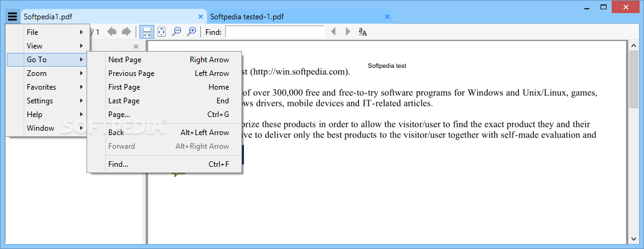Open the Help submenu
The image size is (644, 249).
pos(47,114)
